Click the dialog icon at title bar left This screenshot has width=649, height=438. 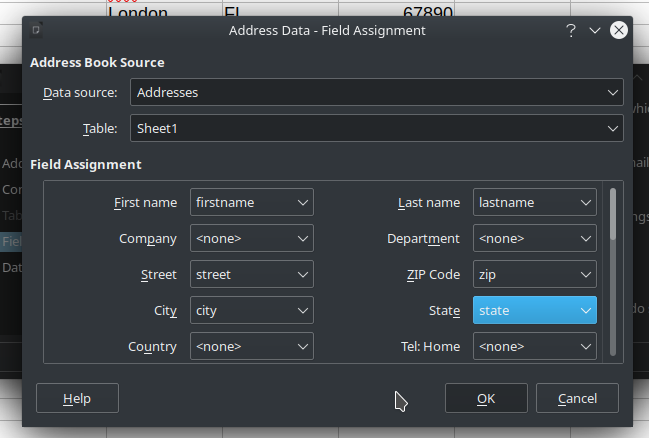pyautogui.click(x=37, y=30)
